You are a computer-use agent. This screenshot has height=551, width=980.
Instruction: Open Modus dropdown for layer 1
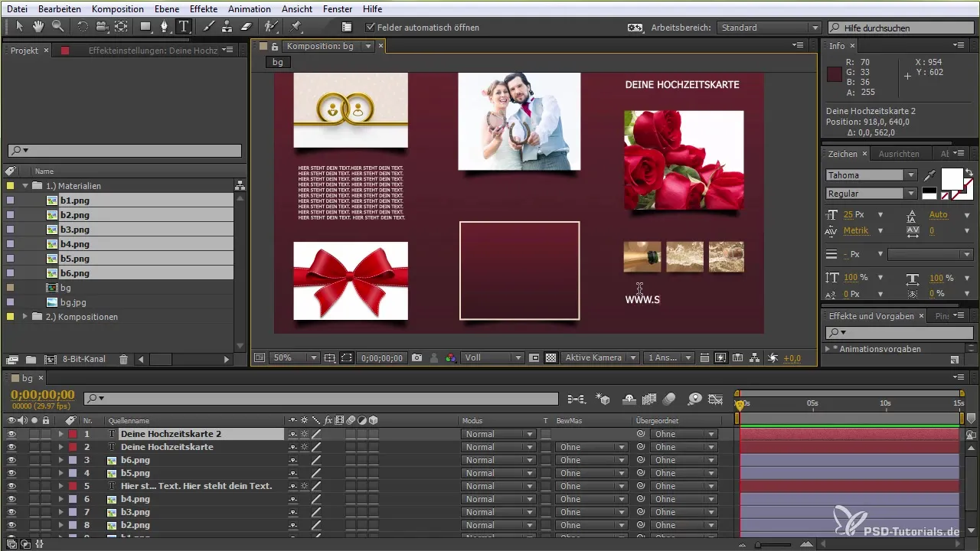[498, 434]
